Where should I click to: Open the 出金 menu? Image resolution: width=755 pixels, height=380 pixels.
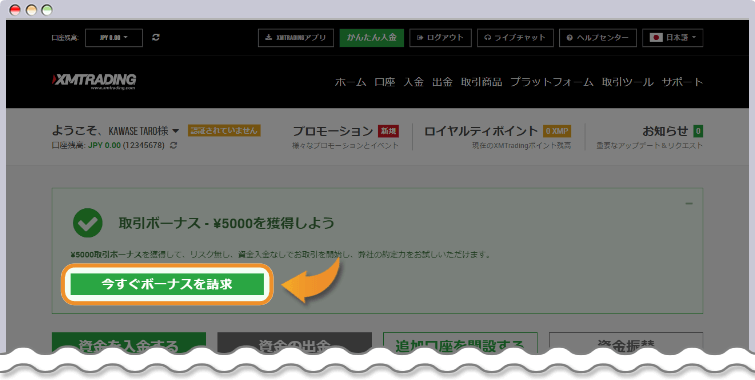point(442,82)
